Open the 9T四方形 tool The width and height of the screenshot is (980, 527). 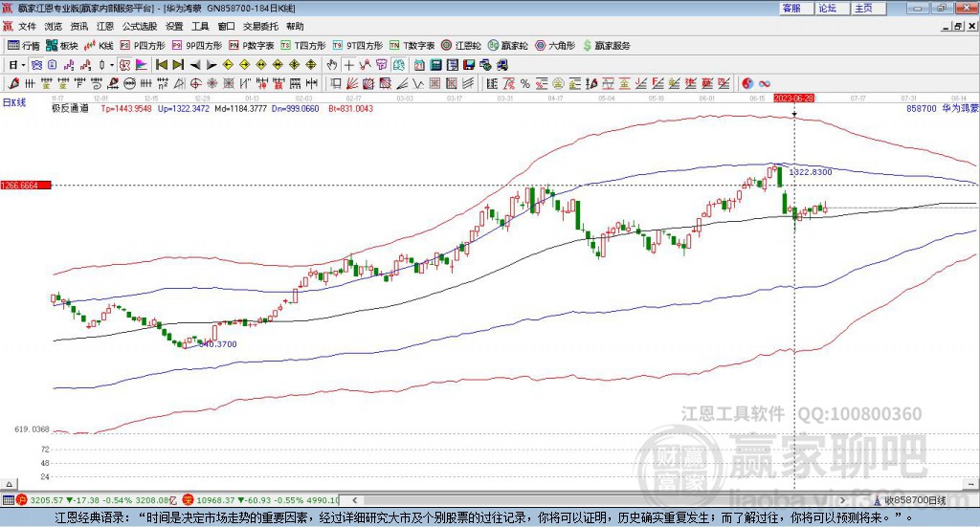(358, 46)
